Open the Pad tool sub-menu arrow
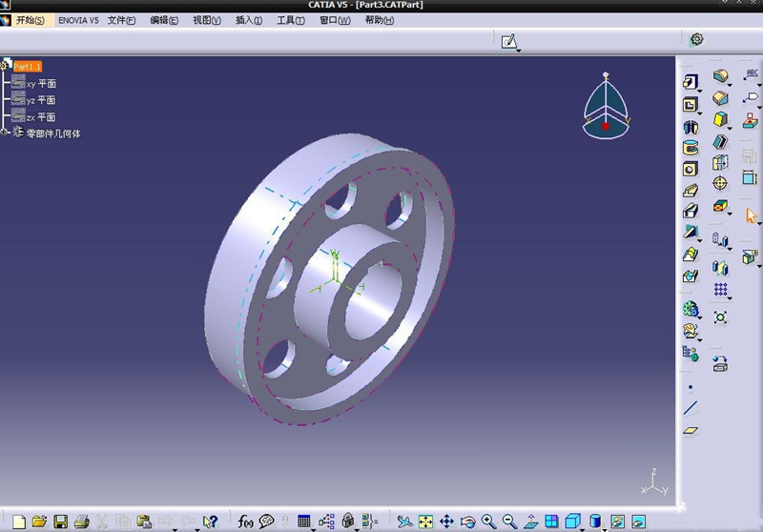The image size is (763, 532). coord(700,90)
